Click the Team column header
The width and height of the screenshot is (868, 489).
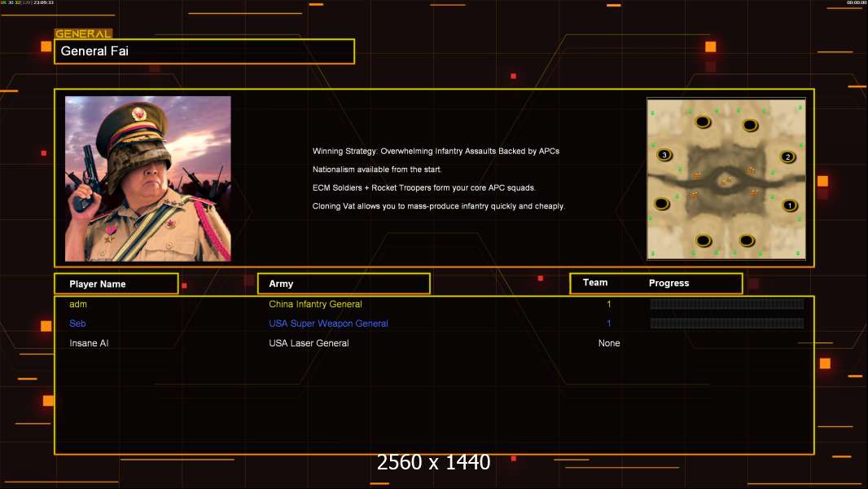tap(595, 283)
